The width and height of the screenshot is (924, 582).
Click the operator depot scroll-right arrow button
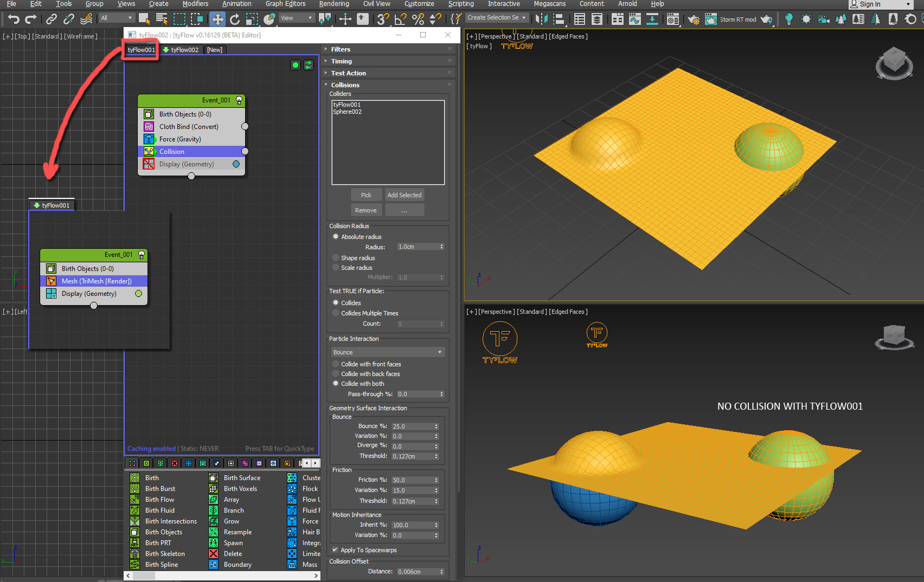[315, 463]
